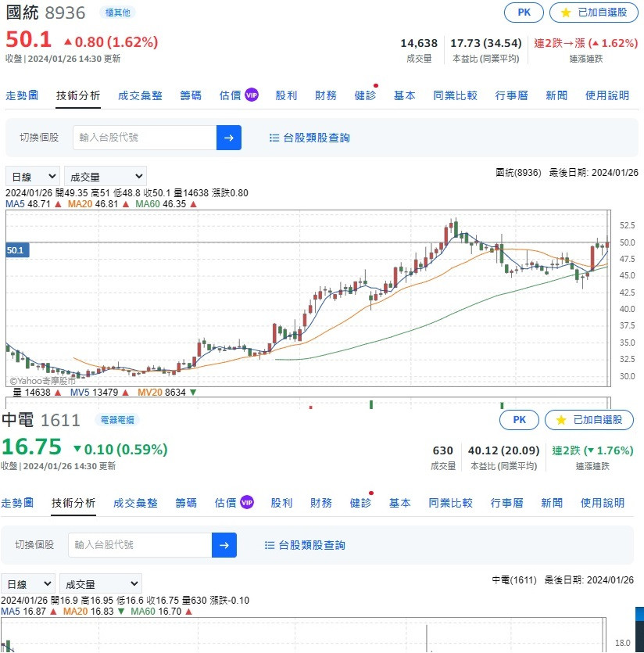Select 技術分析 tab for 中電
Image resolution: width=644 pixels, height=653 pixels.
pyautogui.click(x=73, y=503)
